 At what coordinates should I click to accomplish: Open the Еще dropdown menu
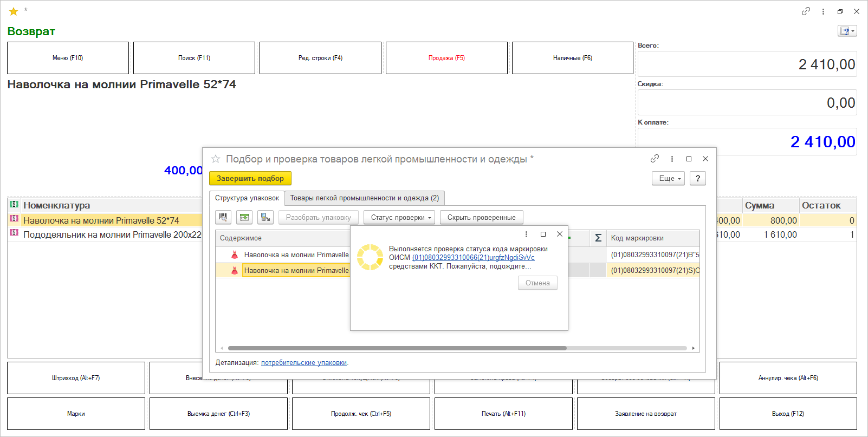tap(669, 178)
